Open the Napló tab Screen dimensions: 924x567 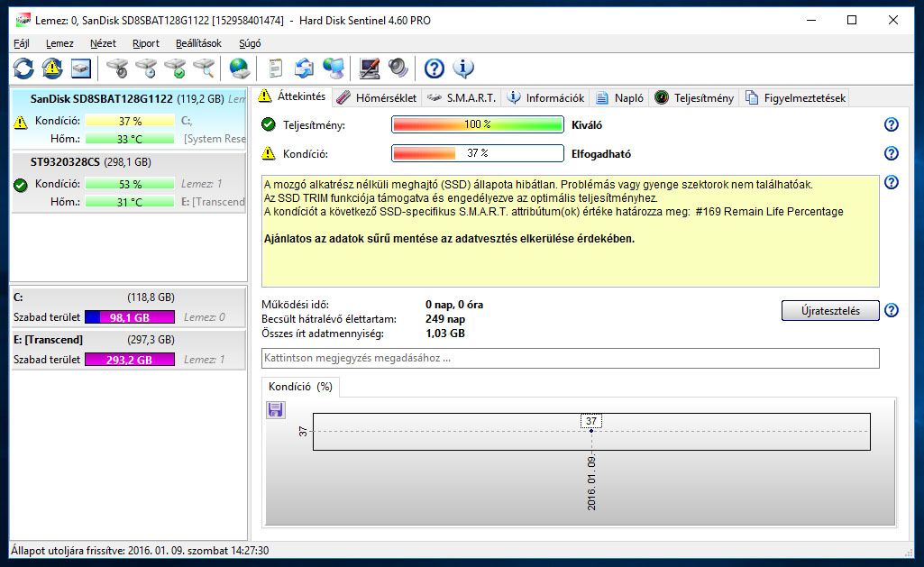(x=619, y=98)
